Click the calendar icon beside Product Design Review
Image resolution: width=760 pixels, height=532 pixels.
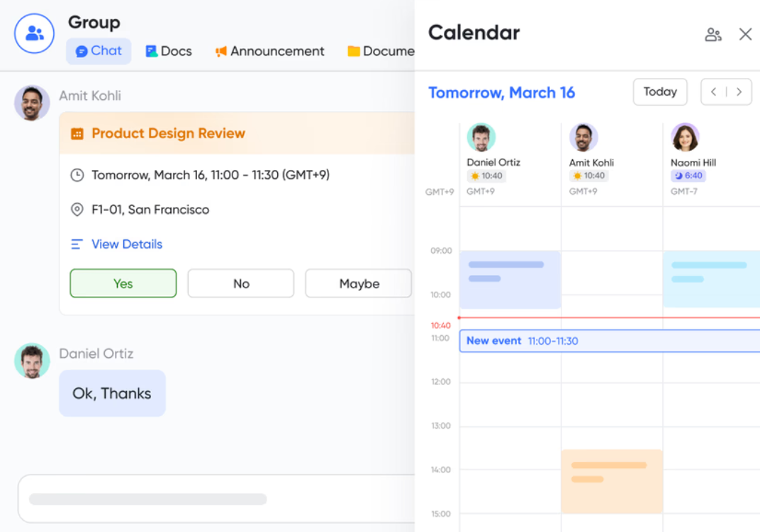point(77,134)
